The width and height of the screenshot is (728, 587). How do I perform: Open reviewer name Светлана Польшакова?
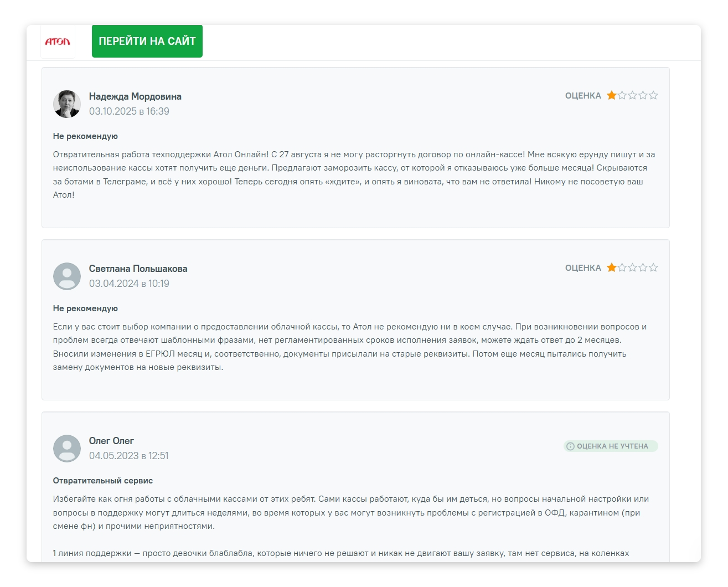pos(138,268)
